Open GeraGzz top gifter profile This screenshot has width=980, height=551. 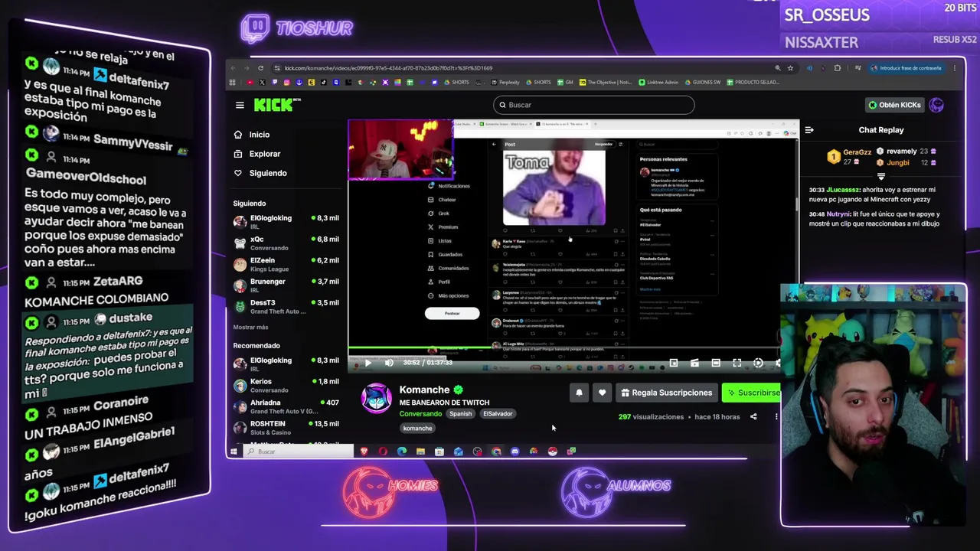[857, 152]
